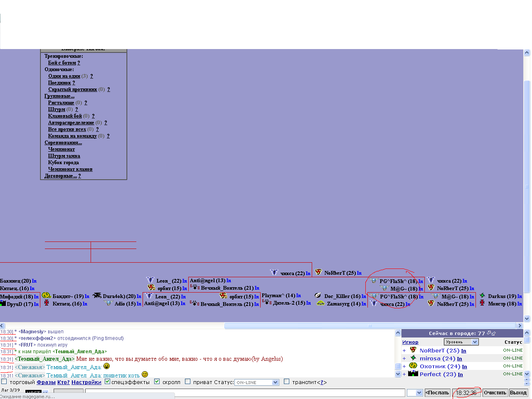Click the bat icon beside Dura4ok) (20)
The height and width of the screenshot is (399, 532).
click(x=97, y=296)
